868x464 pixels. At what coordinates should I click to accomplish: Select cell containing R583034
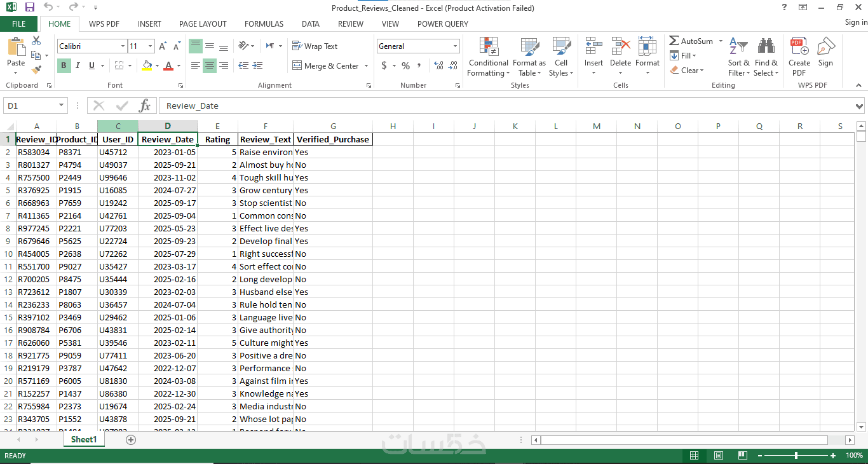tap(36, 152)
